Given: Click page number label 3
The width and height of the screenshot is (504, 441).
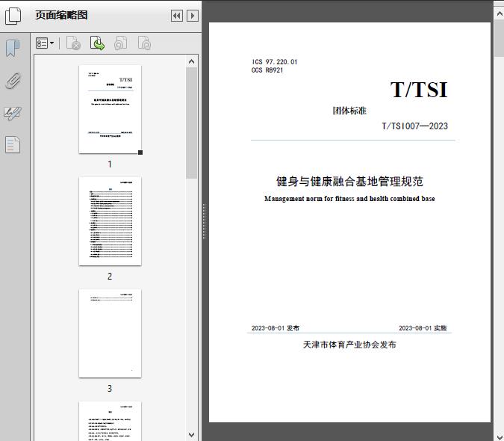Looking at the screenshot, I should tap(110, 389).
